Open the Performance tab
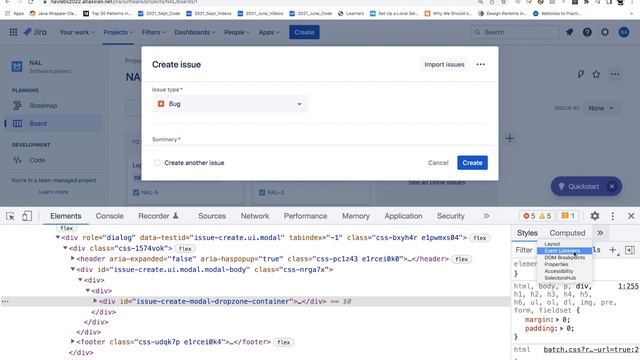 tap(305, 216)
